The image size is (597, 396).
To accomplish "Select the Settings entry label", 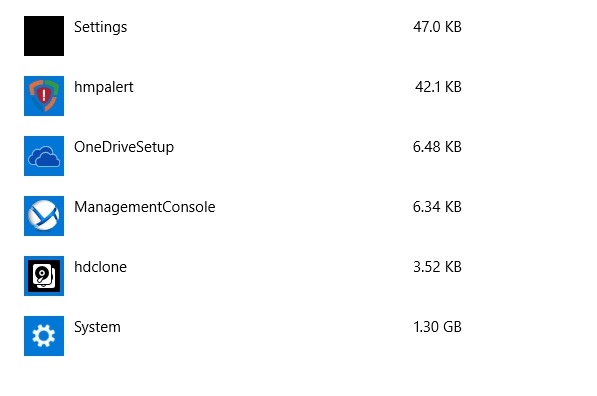I will tap(101, 27).
